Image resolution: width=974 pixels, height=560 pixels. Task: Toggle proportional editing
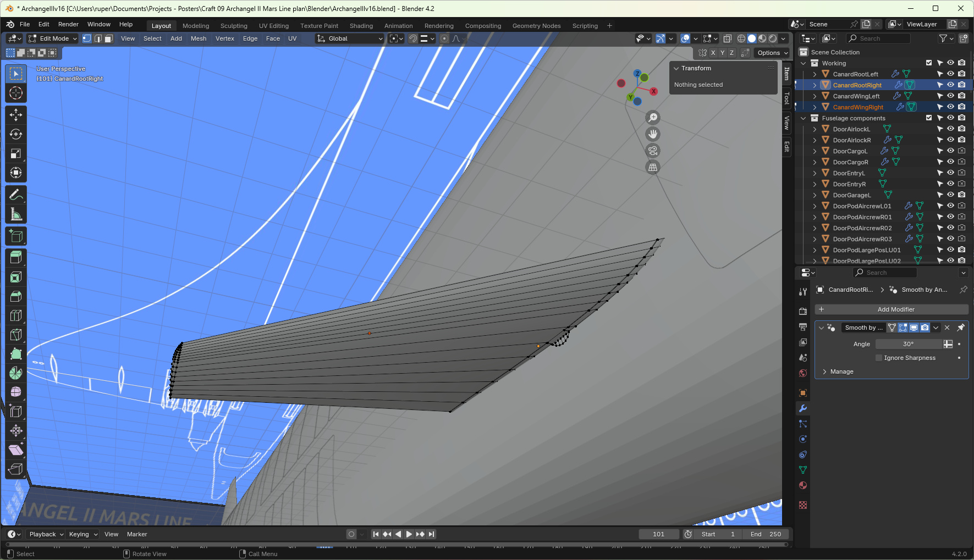pyautogui.click(x=444, y=38)
